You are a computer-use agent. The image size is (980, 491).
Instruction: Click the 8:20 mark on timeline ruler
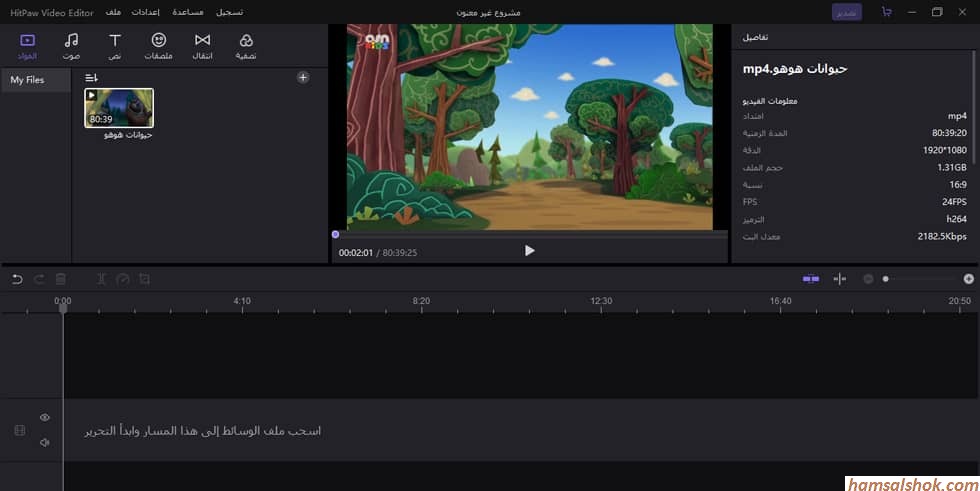click(x=421, y=301)
